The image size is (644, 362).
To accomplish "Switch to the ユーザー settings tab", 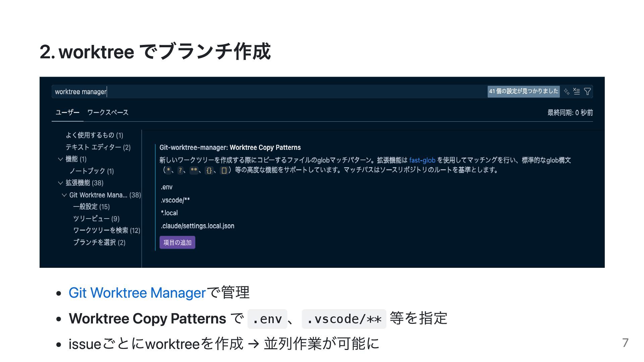I will [67, 113].
